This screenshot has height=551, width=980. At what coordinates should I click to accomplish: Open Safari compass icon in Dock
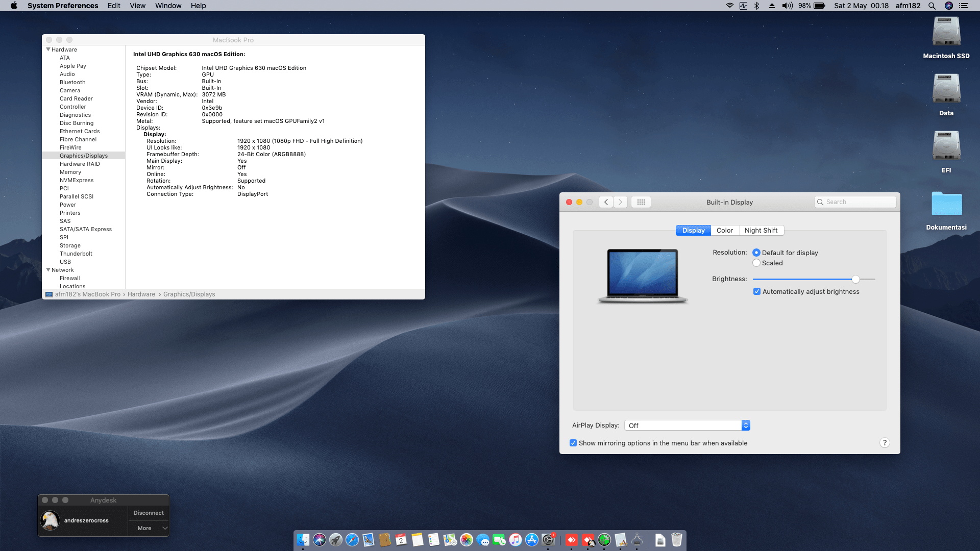tap(352, 540)
